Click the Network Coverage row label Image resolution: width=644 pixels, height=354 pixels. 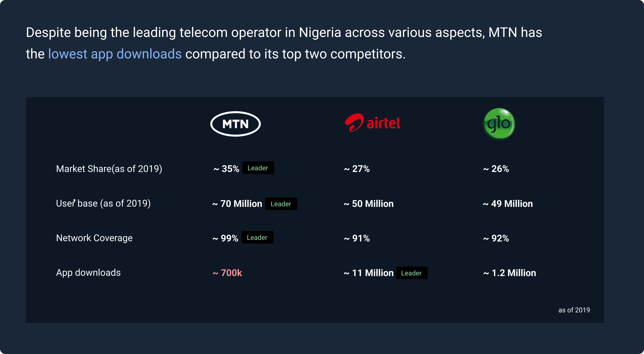(94, 238)
